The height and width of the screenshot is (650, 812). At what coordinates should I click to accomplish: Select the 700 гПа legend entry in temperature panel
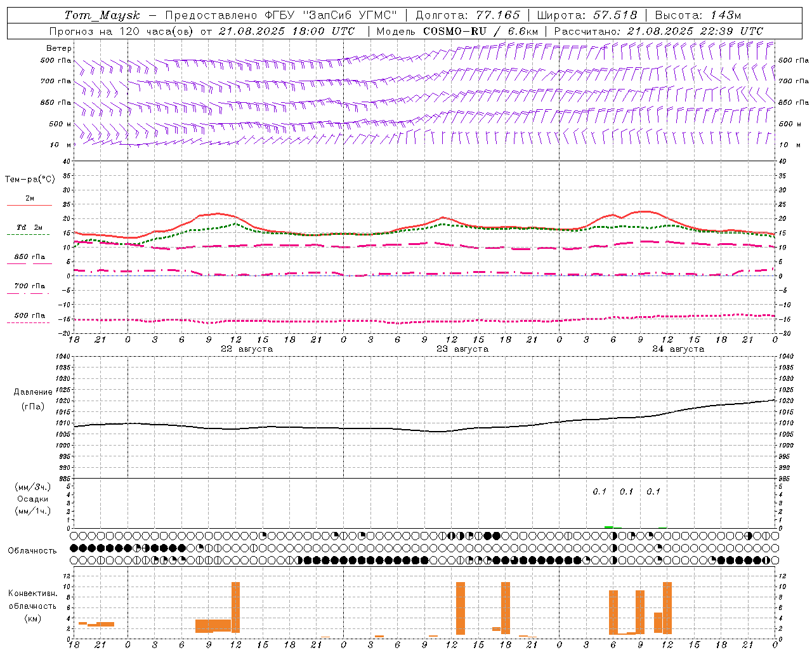(x=30, y=286)
